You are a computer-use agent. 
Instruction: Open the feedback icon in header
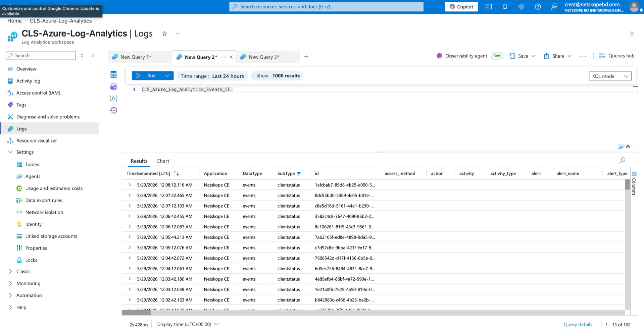click(x=554, y=7)
